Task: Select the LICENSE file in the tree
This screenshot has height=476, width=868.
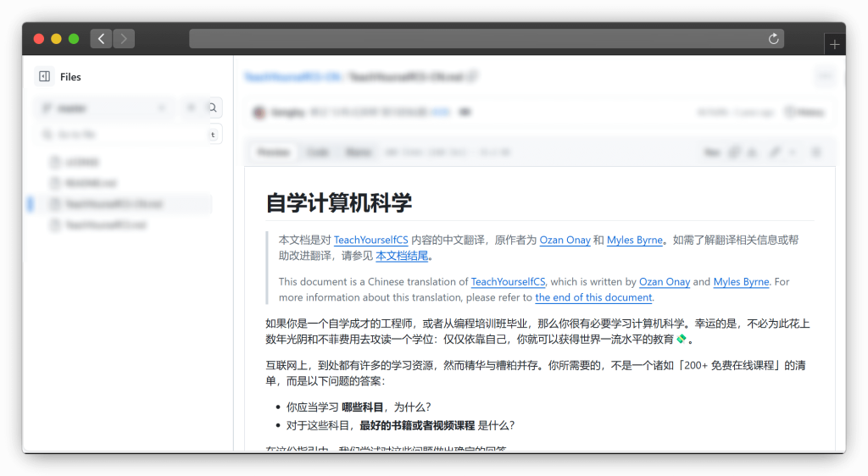Action: click(82, 162)
